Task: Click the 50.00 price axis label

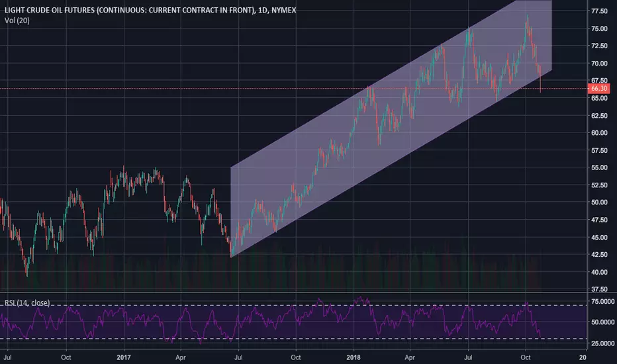Action: (x=599, y=202)
